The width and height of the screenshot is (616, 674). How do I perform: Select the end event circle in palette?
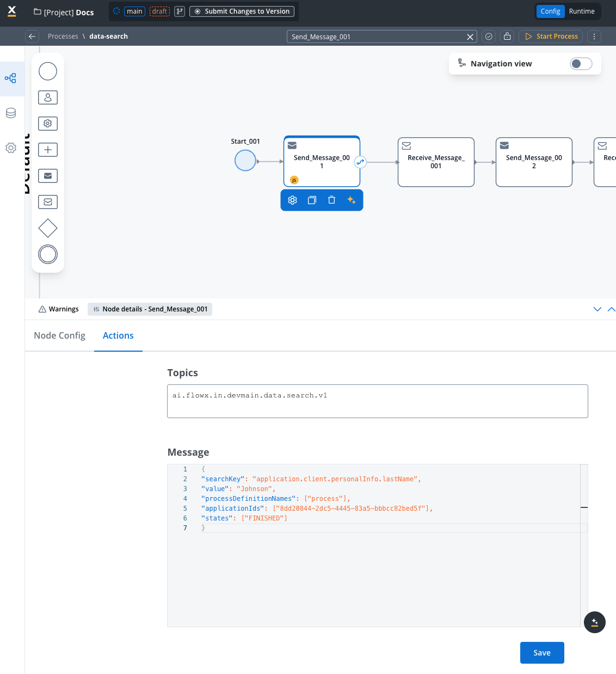48,254
